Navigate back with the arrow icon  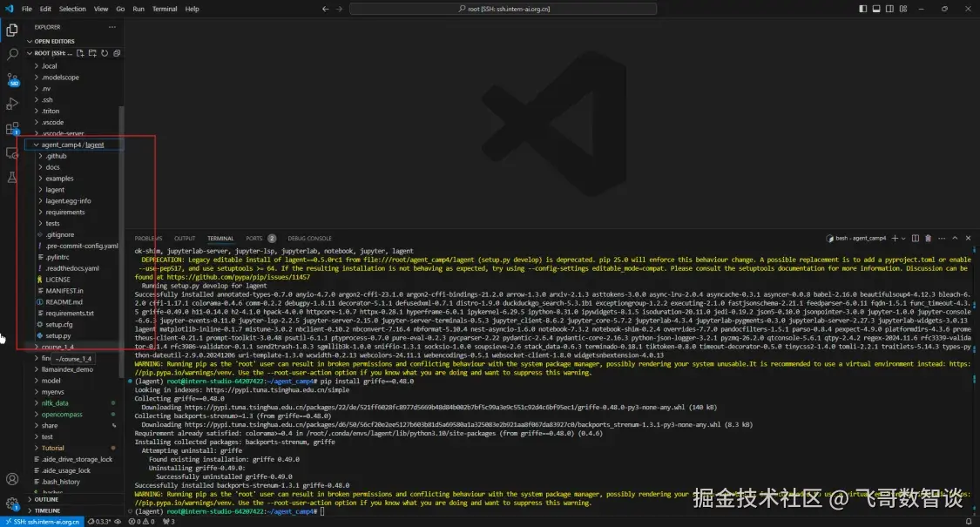tap(325, 9)
